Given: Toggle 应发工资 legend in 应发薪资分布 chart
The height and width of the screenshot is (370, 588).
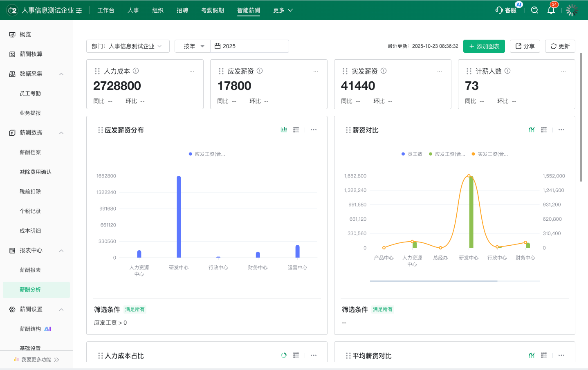Looking at the screenshot, I should tap(207, 154).
